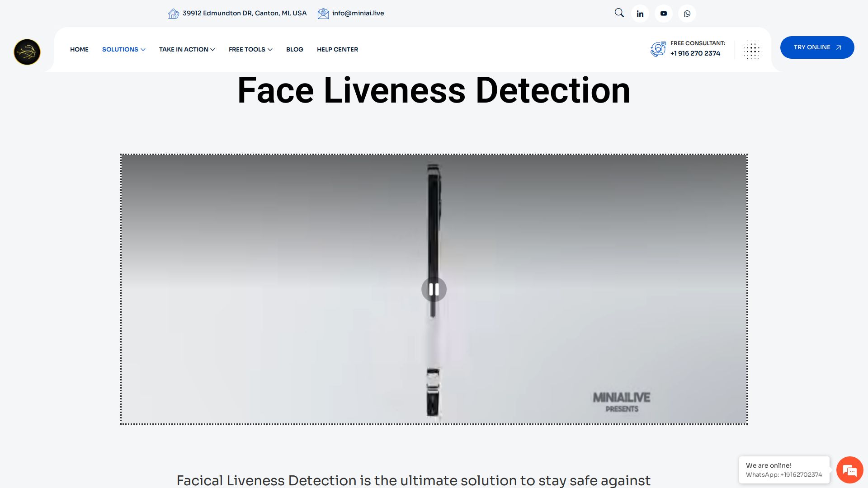
Task: Pause the video with center button
Action: coord(434,289)
